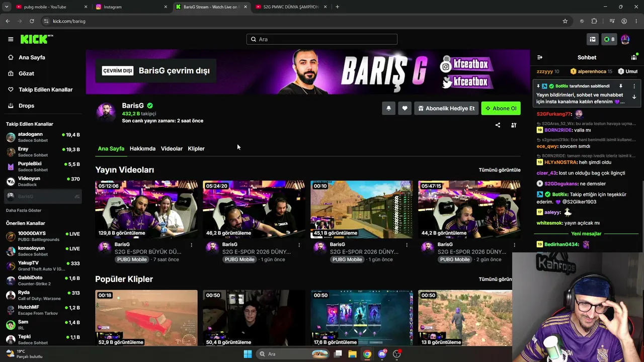This screenshot has height=362, width=644.
Task: Open Takip Edilen Kanallar in sidebar
Action: [45, 89]
